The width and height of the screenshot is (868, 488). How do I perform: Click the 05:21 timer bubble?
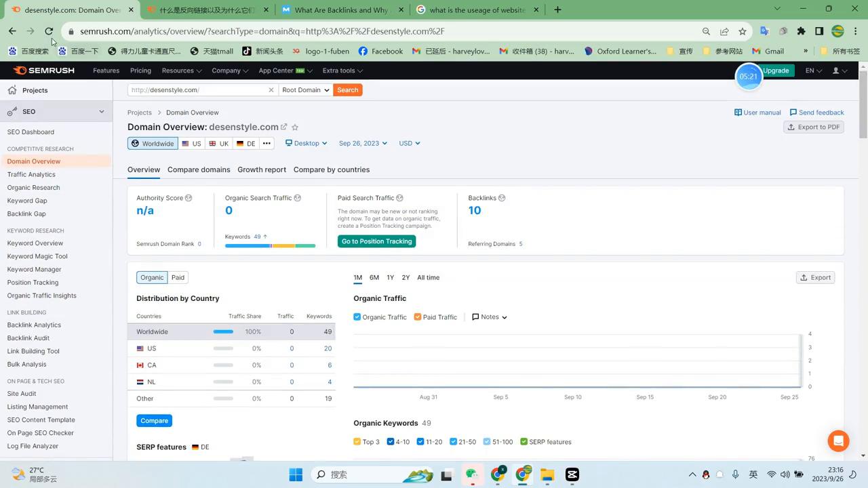(x=749, y=77)
